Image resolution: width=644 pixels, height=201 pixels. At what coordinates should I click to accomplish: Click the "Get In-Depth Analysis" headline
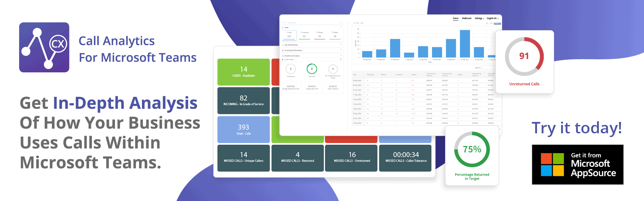pos(109,103)
